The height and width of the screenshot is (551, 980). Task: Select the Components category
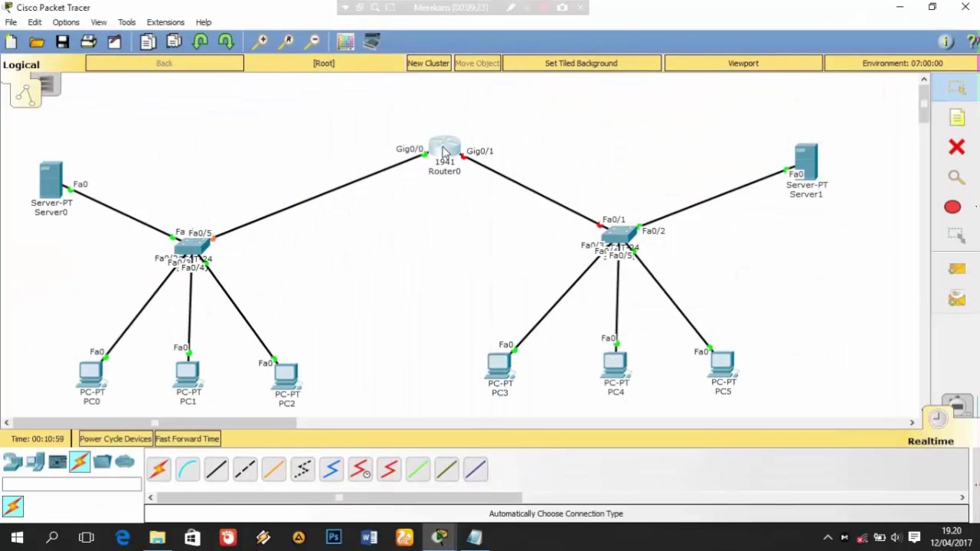57,461
